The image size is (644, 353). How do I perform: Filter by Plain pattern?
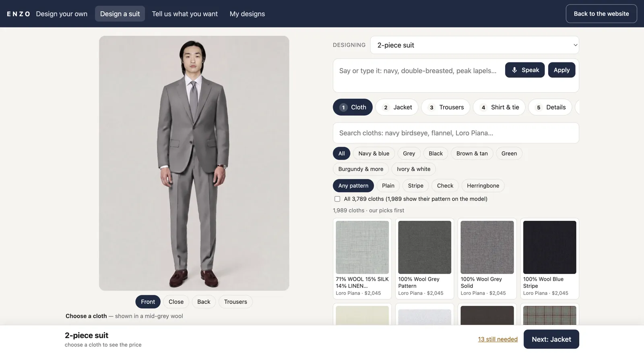[x=388, y=186]
